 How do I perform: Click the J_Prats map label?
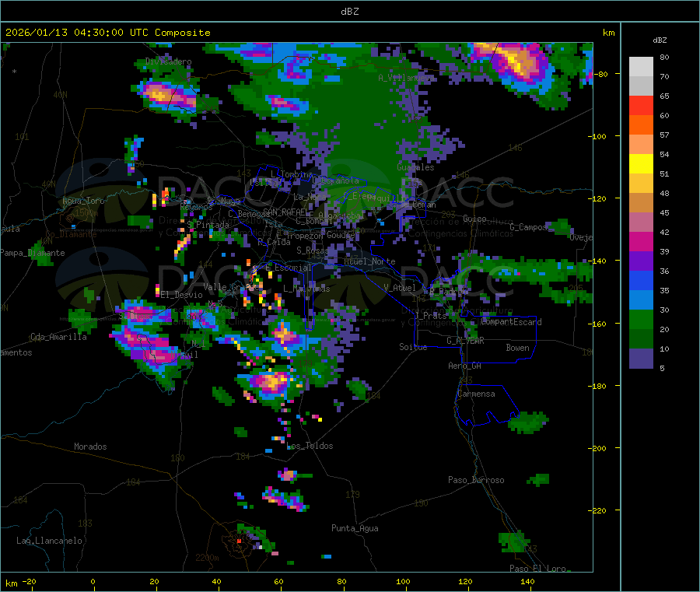pyautogui.click(x=430, y=316)
